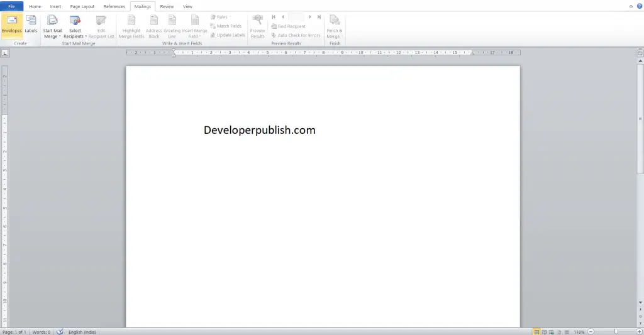Select the Mailings tab
Viewport: 644px width, 335px height.
pos(143,6)
